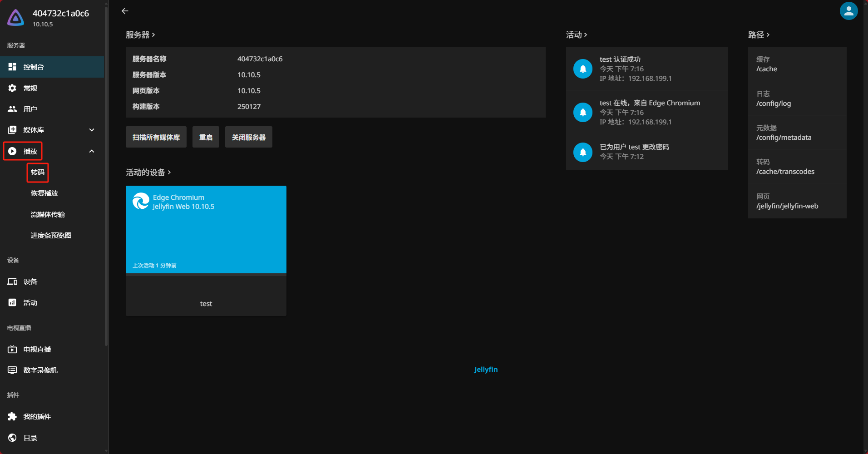This screenshot has width=868, height=454.
Task: Click the 活动 chart icon in sidebar
Action: pyautogui.click(x=12, y=302)
